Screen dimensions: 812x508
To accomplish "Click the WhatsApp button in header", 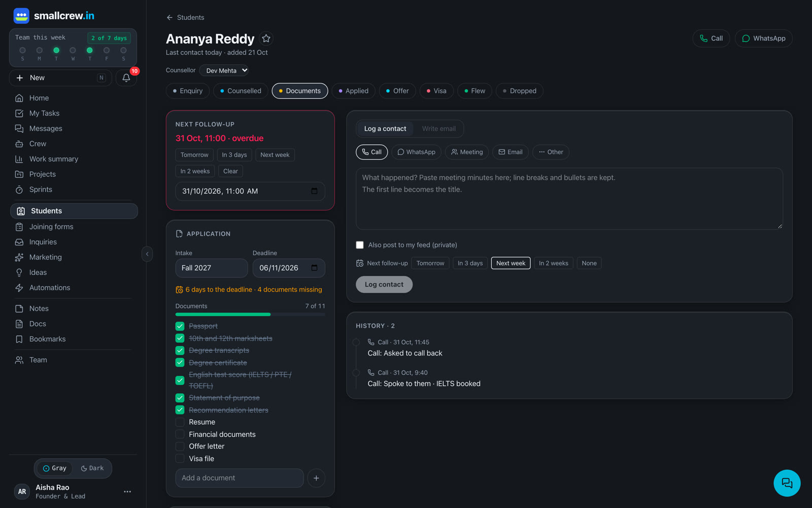I will [763, 39].
